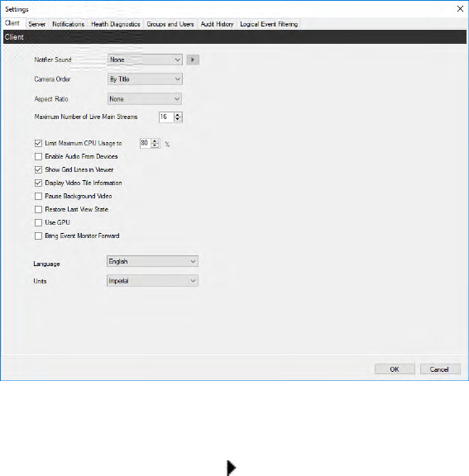Check Bring Event Monitor Forward

(38, 236)
